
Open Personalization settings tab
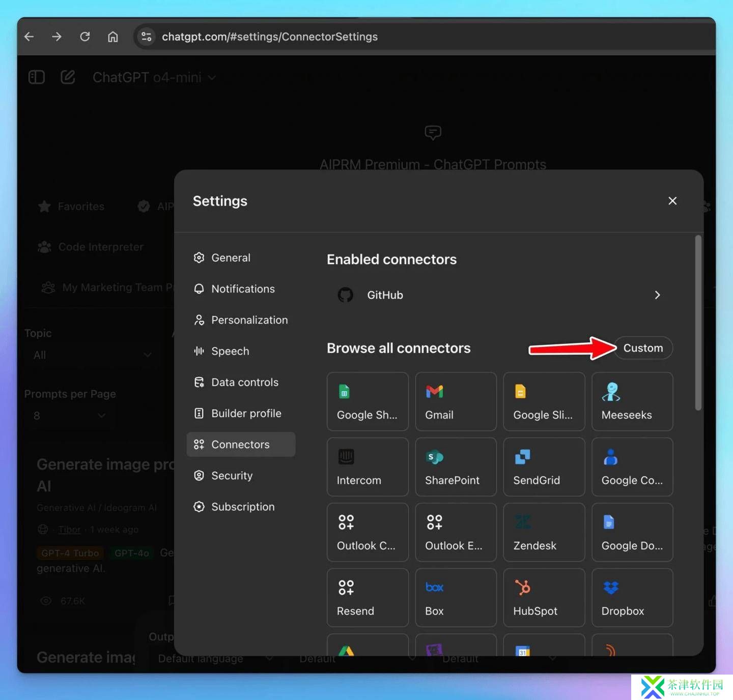(241, 320)
